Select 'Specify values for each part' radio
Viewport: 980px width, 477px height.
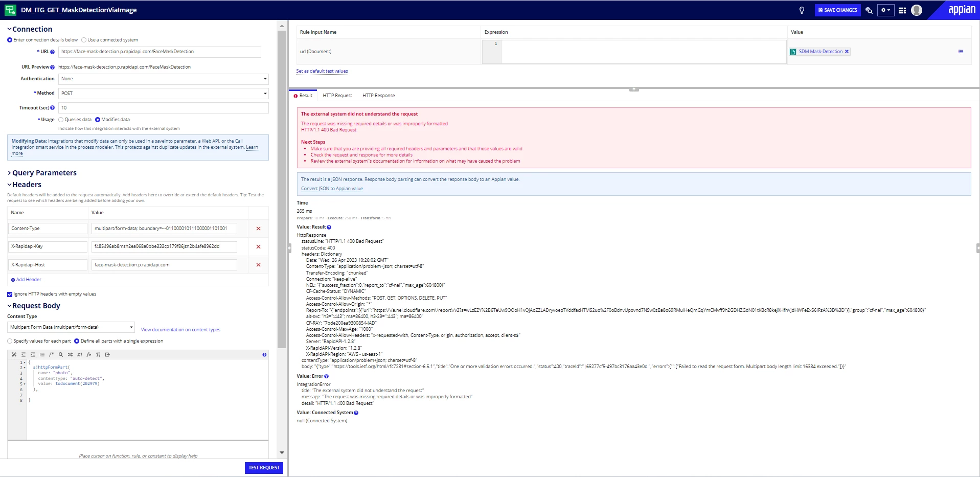pos(10,341)
